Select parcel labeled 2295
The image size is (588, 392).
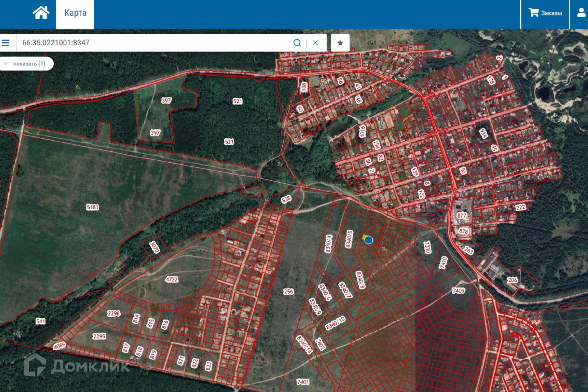(99, 336)
